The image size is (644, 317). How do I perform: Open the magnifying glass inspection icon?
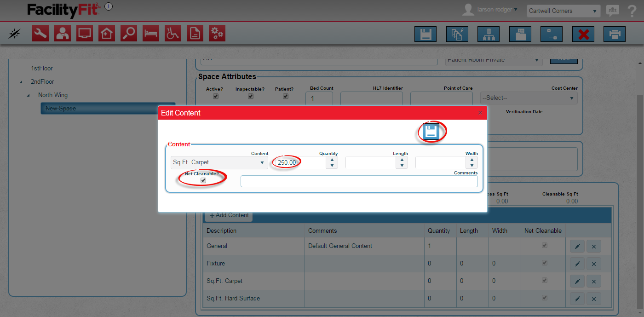(129, 33)
